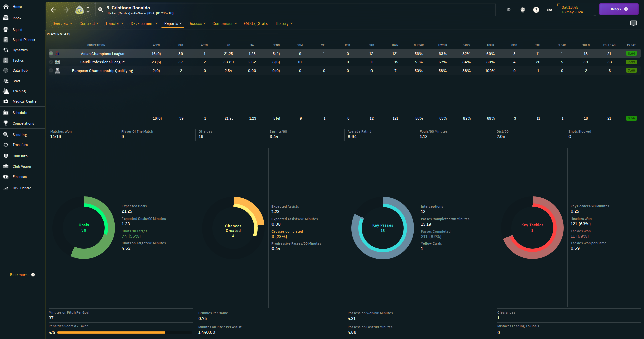This screenshot has height=339, width=644.
Task: Open the Staff icon
Action: 6,81
